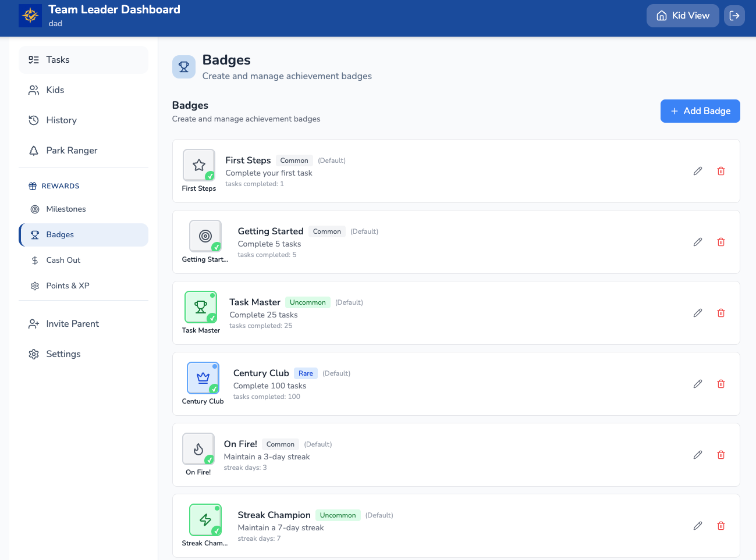Click the app compass logo

click(x=30, y=16)
